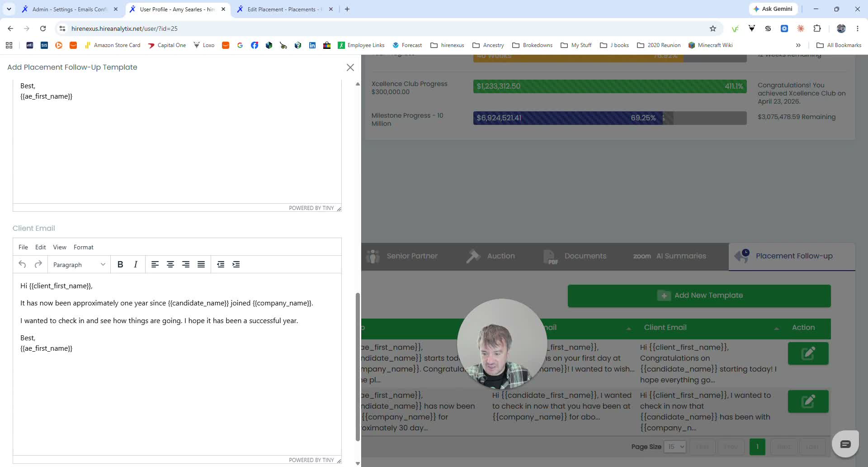Open the Senior Partner tab

402,256
